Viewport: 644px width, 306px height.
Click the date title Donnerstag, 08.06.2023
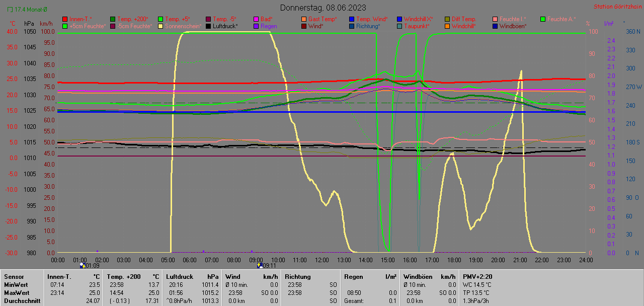coord(323,8)
